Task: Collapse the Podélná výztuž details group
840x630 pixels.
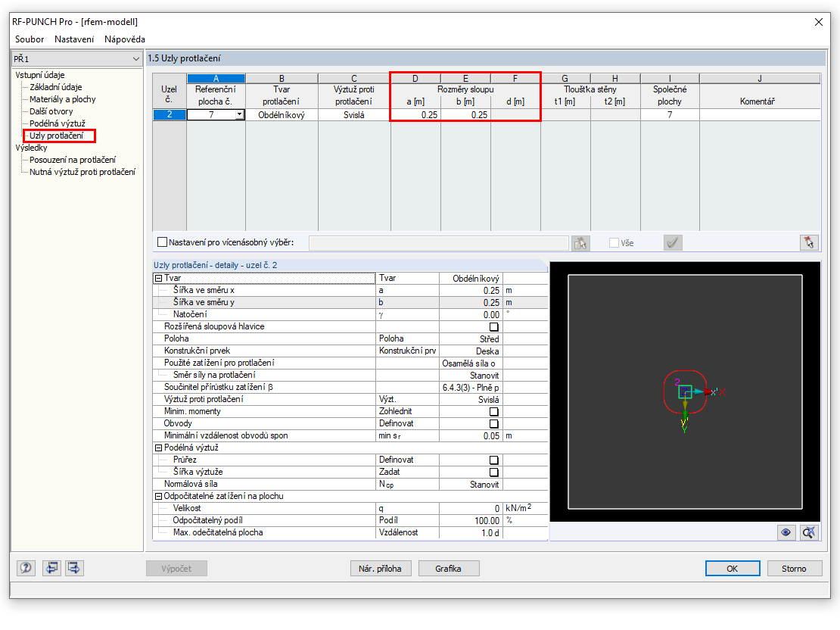Action: [159, 448]
